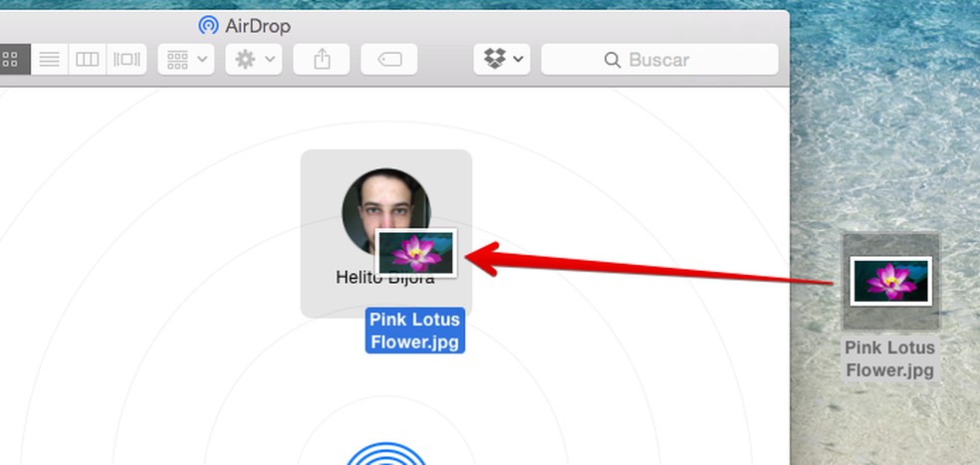The height and width of the screenshot is (465, 980).
Task: Select the Pink Lotus Flower.jpg desktop thumbnail
Action: click(x=890, y=281)
